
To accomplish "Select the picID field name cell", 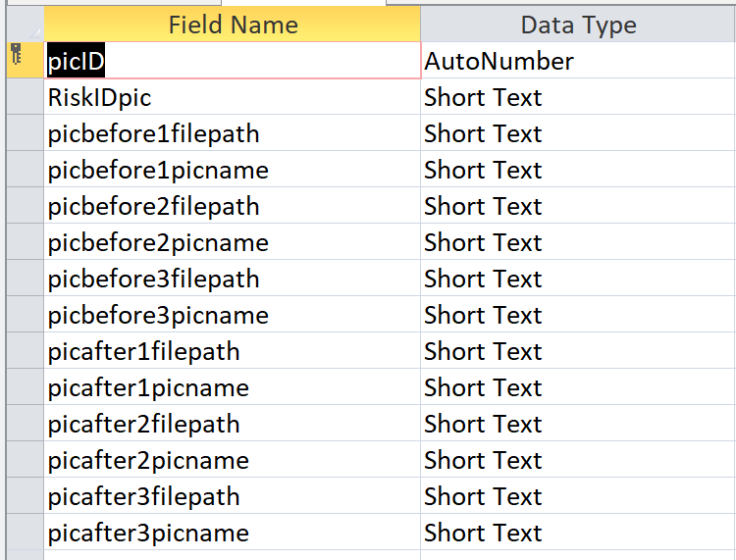I will click(233, 61).
